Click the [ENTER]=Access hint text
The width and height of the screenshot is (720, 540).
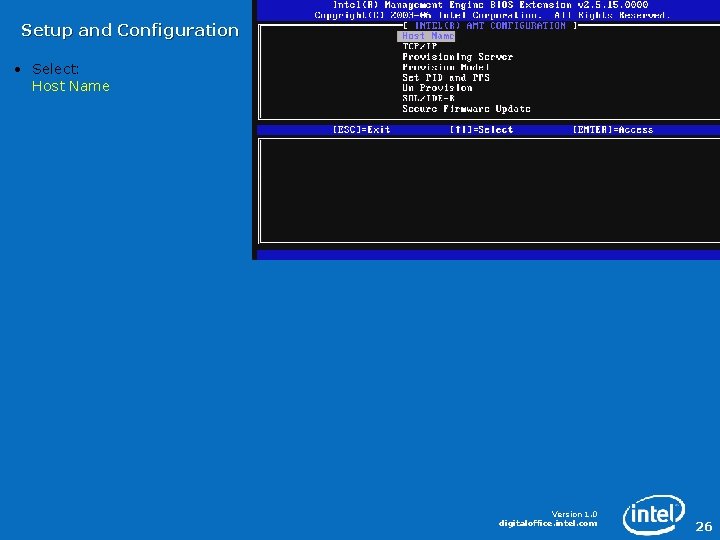[x=613, y=130]
